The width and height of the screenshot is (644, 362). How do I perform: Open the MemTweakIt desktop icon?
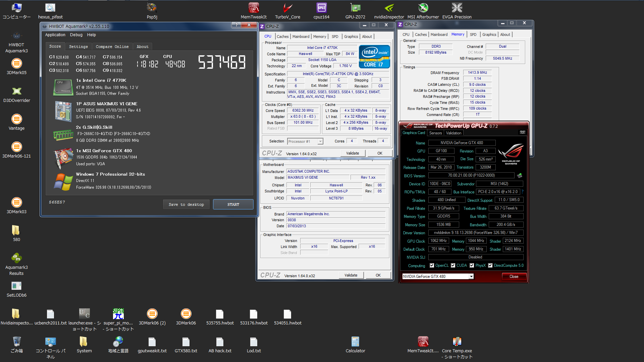coord(254,11)
